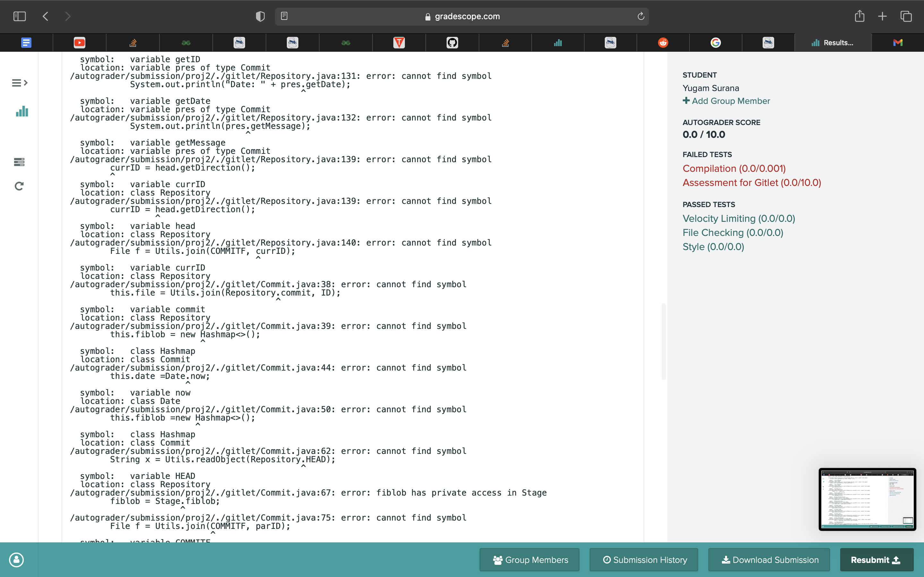The image size is (924, 577).
Task: Click the Gradescope bar-chart logo icon
Action: click(22, 112)
